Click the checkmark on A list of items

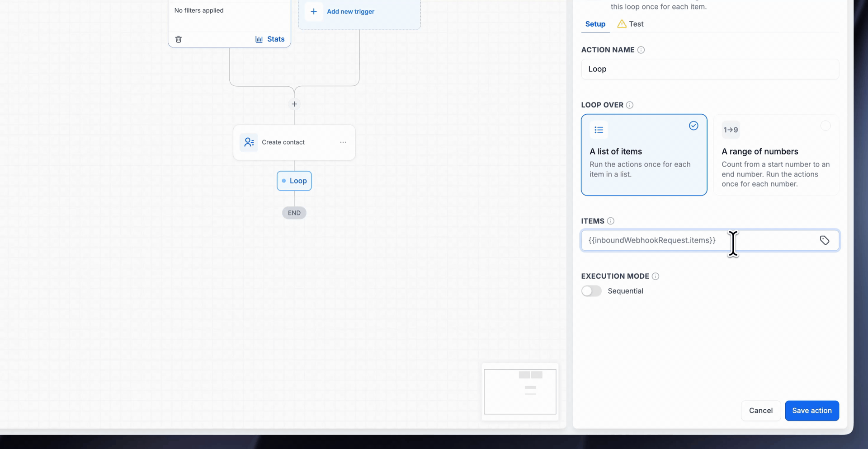[x=693, y=126]
